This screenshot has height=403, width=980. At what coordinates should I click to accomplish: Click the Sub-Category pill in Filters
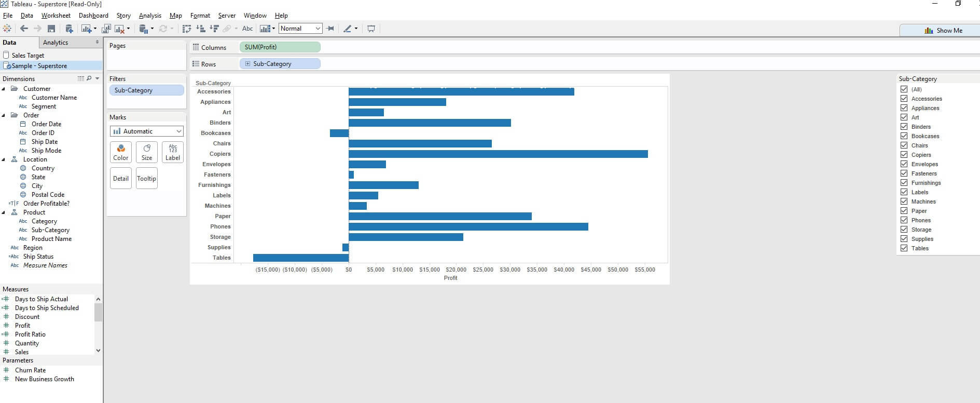[147, 90]
